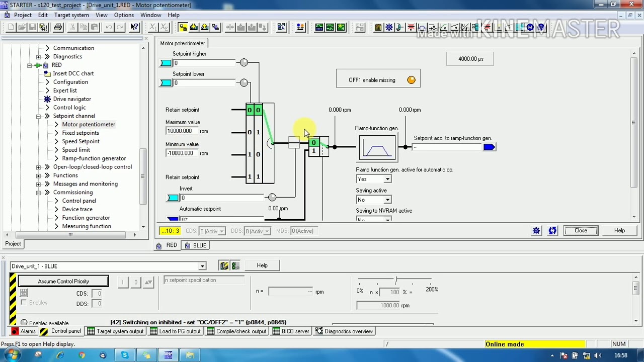Click the circular blue M motor icon

(530, 27)
